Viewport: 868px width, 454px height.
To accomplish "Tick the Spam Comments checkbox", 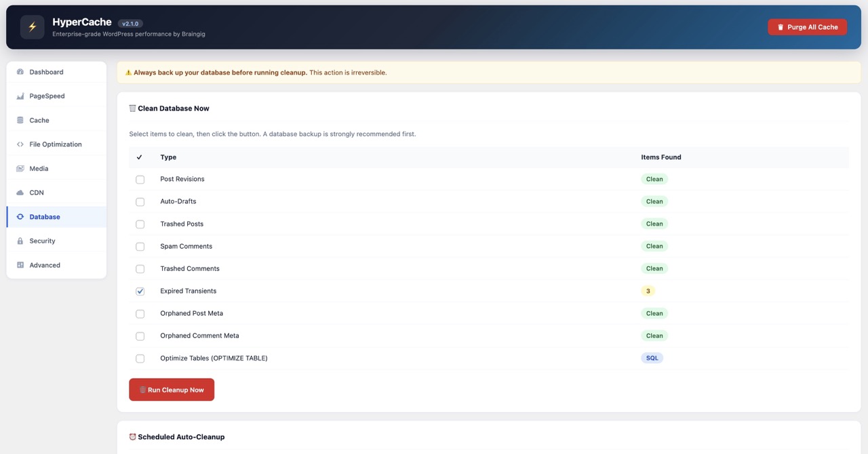I will 140,247.
